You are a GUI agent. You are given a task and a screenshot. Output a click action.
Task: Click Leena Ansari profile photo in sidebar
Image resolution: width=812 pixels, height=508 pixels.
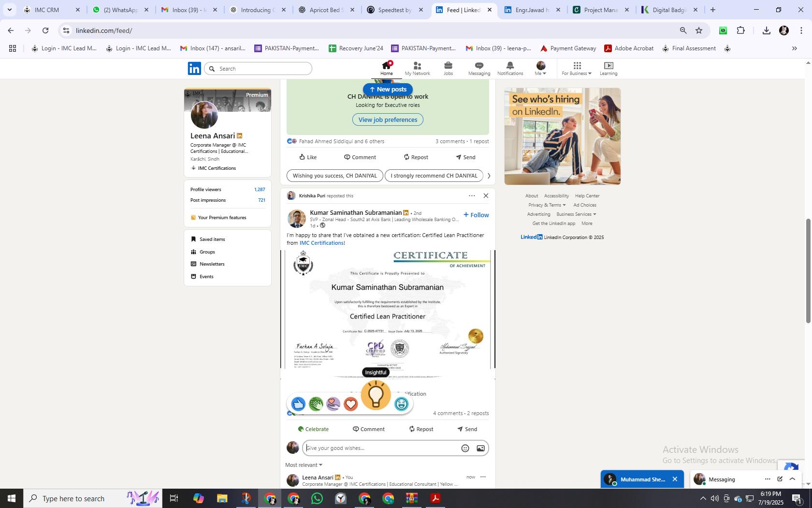tap(204, 115)
